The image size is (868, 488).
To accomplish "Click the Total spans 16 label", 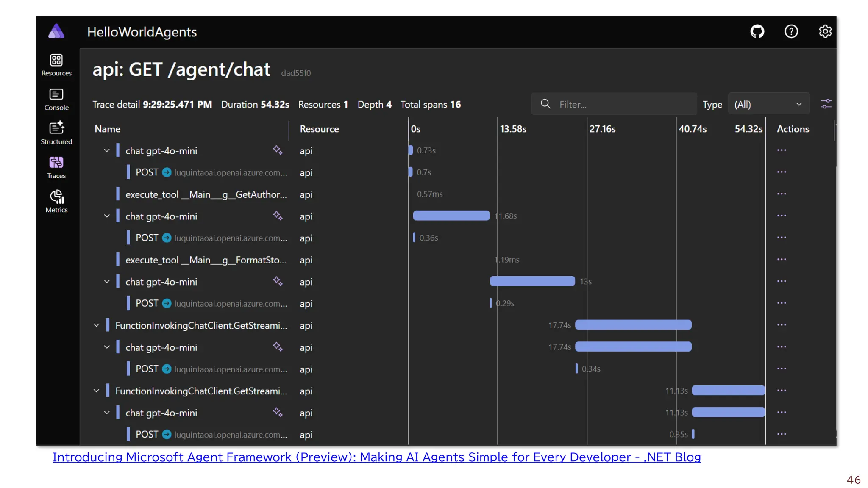I will pyautogui.click(x=431, y=105).
